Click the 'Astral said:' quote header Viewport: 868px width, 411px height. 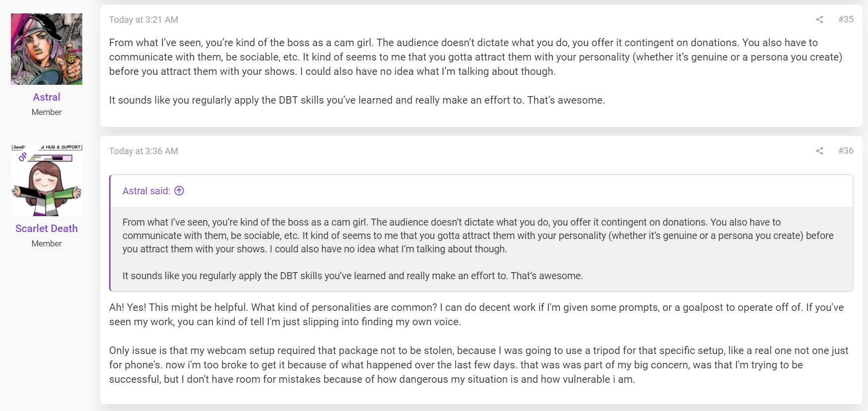pyautogui.click(x=146, y=191)
